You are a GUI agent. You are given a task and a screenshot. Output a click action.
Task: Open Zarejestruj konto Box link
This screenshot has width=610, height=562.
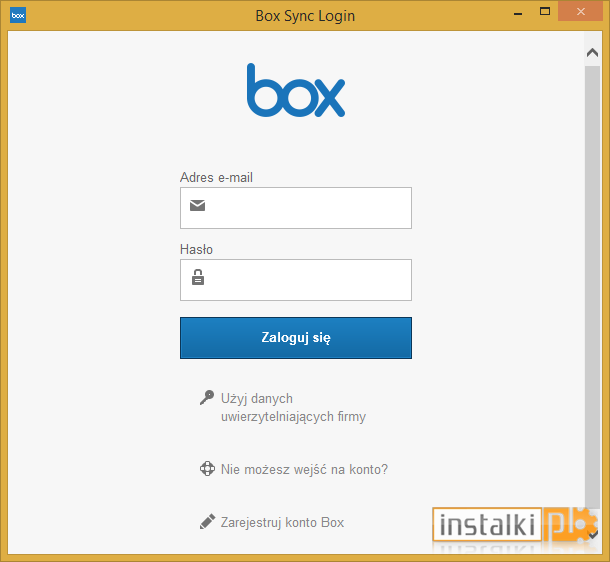pos(282,522)
